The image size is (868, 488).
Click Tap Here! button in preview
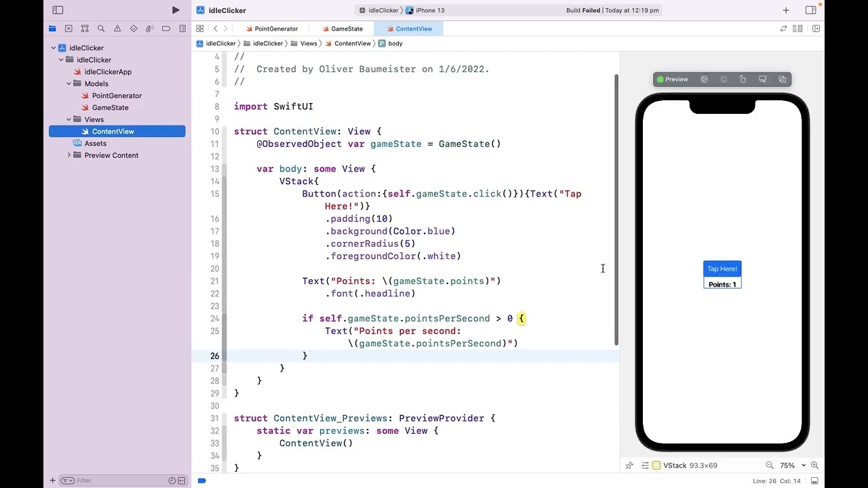722,269
